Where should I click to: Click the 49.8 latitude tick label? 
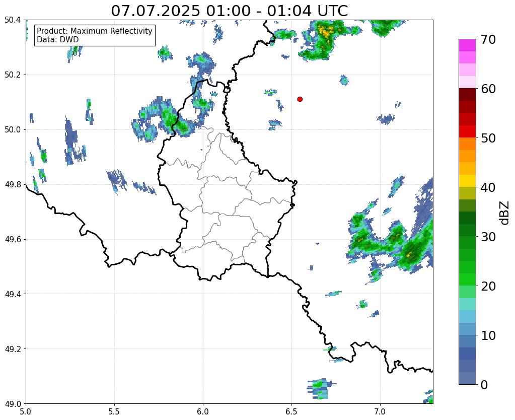[13, 185]
